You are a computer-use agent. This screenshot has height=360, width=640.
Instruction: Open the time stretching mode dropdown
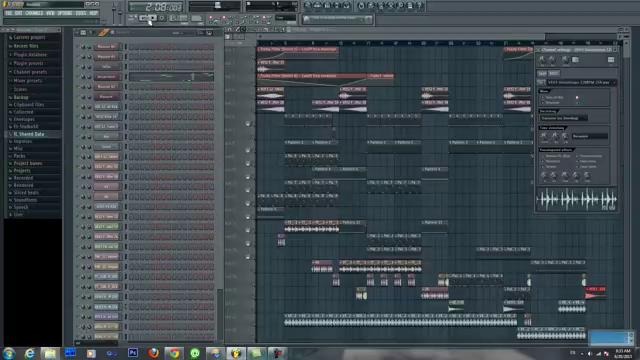[590, 136]
